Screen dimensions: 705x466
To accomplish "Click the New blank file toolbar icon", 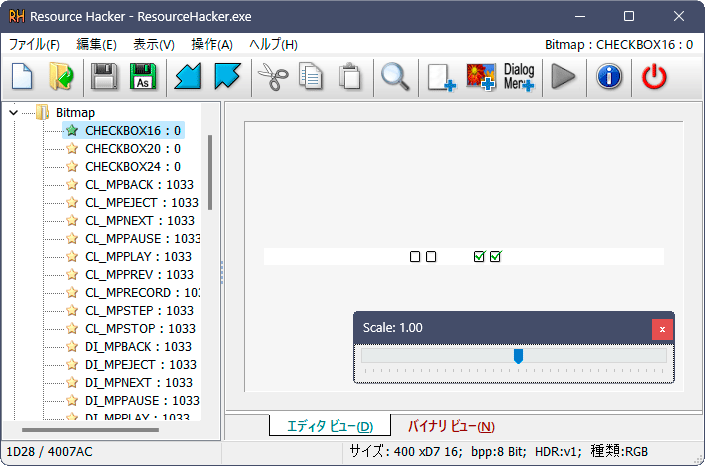I will click(x=22, y=76).
